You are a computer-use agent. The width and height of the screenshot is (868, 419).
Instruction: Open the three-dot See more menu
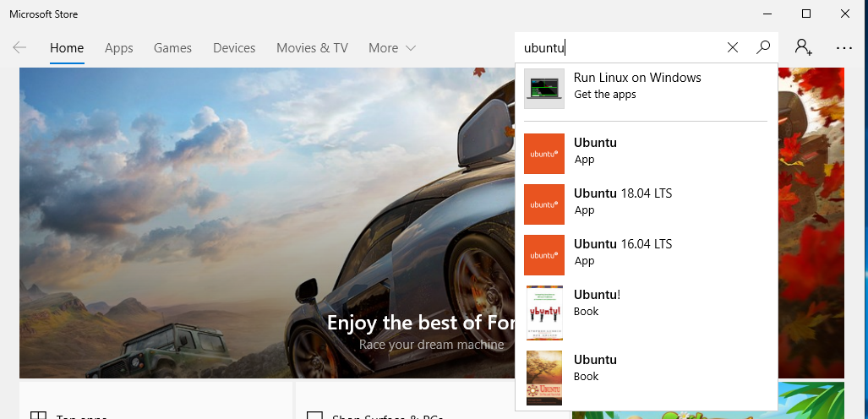pyautogui.click(x=843, y=48)
